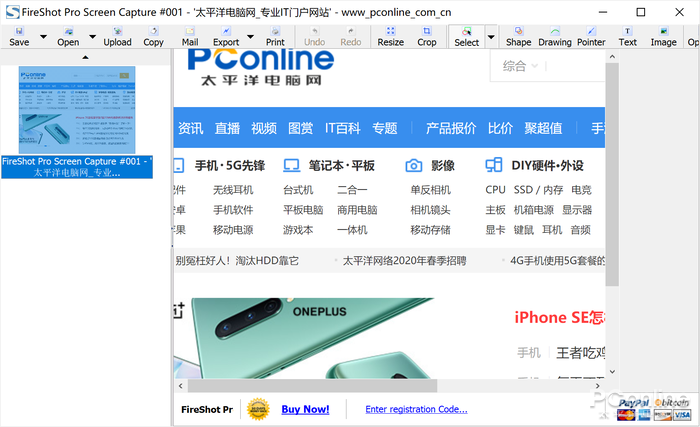This screenshot has width=700, height=427.
Task: Choose the Image tool
Action: pyautogui.click(x=663, y=36)
